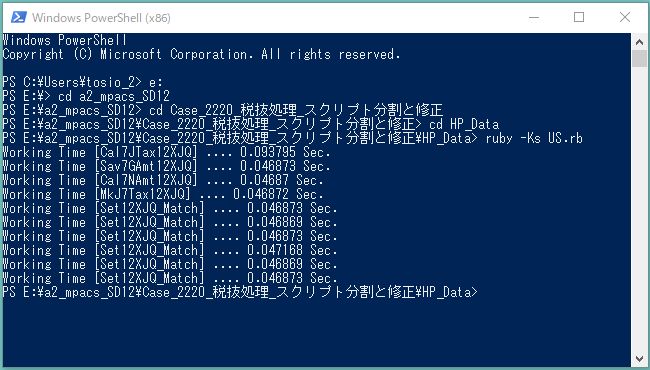Click the 'e:' drive change command
The height and width of the screenshot is (370, 650).
coord(155,82)
